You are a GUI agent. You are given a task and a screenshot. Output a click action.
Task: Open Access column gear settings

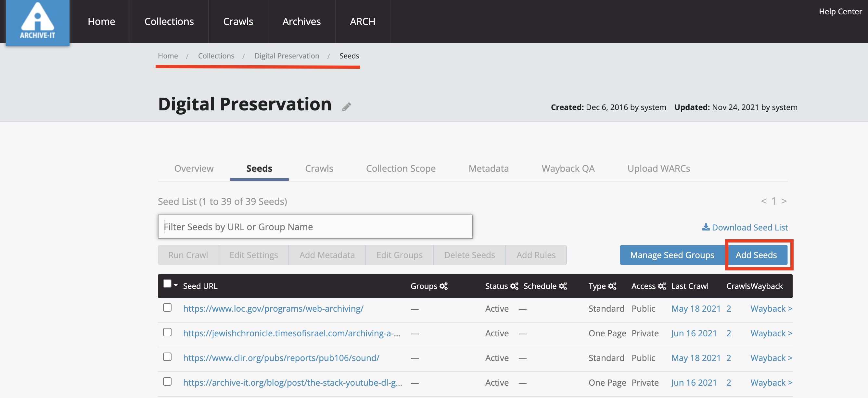coord(662,286)
